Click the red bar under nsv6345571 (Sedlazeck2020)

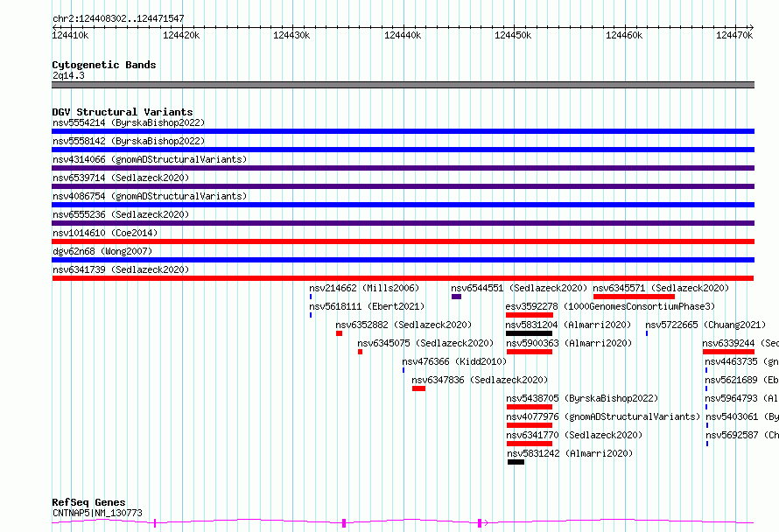coord(634,297)
